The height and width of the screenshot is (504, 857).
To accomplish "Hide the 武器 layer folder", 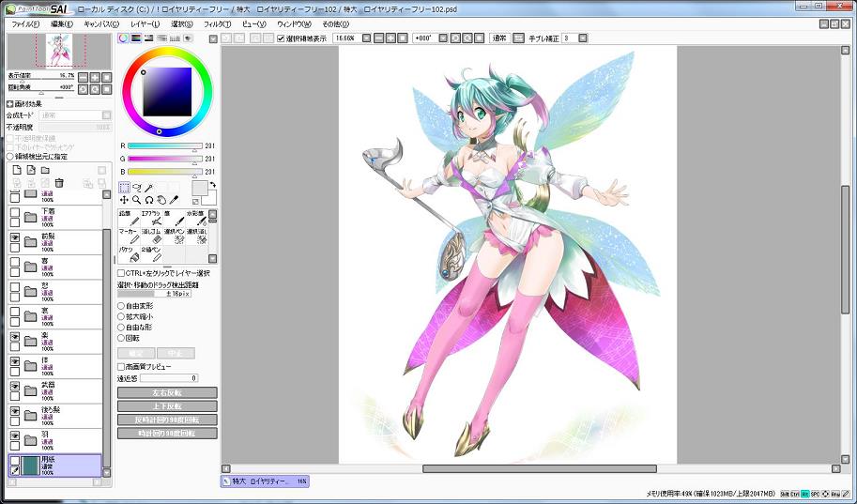I will click(x=15, y=386).
